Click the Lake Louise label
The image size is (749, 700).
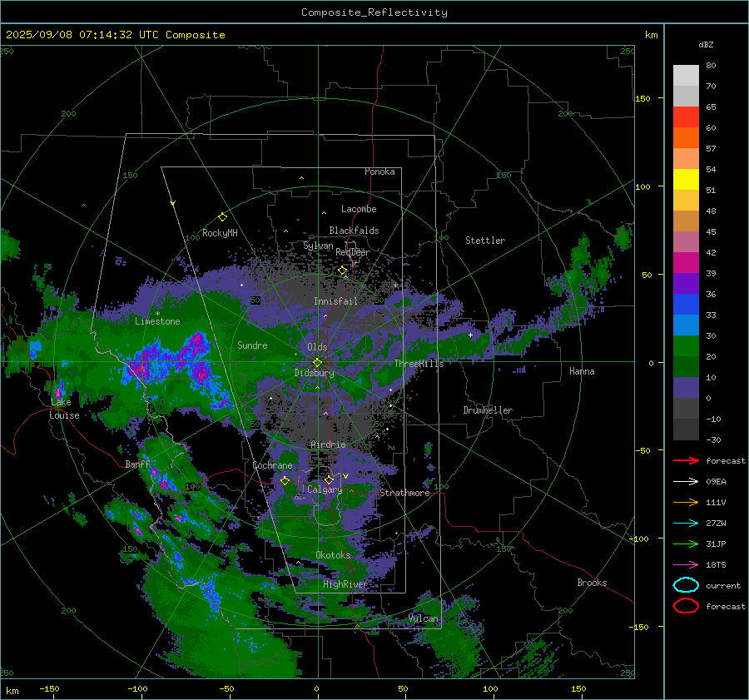64,409
